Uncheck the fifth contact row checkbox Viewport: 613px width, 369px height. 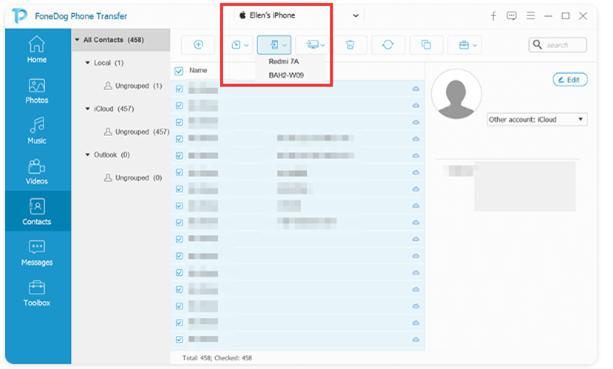tap(179, 156)
